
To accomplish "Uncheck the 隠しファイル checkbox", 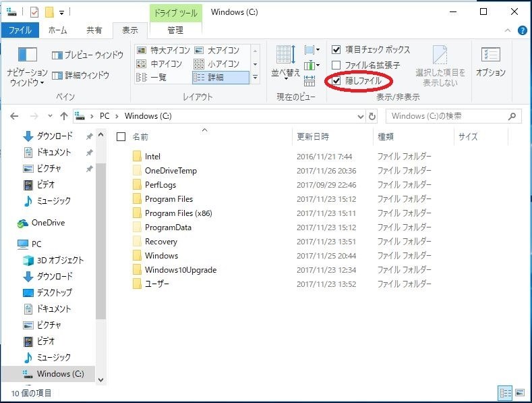I will [336, 81].
